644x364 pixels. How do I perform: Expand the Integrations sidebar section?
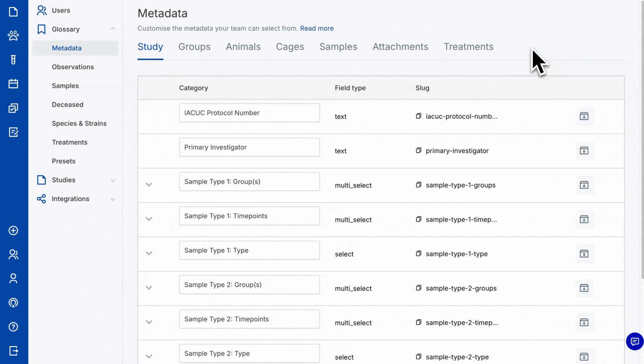tap(113, 199)
